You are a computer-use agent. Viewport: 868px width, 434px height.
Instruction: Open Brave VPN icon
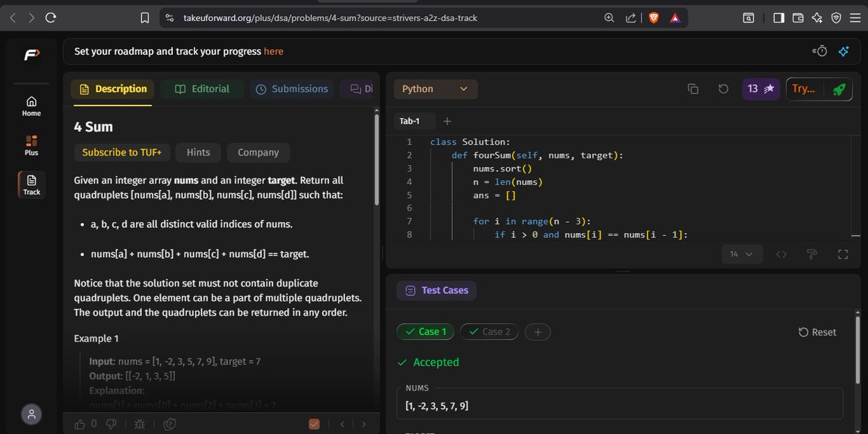[x=836, y=18]
